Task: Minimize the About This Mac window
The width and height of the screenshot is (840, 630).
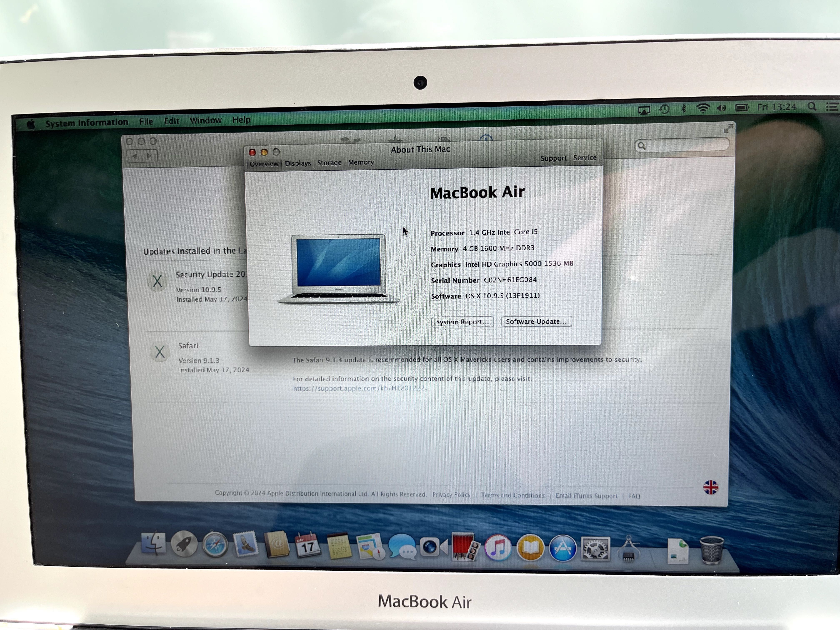Action: [264, 152]
